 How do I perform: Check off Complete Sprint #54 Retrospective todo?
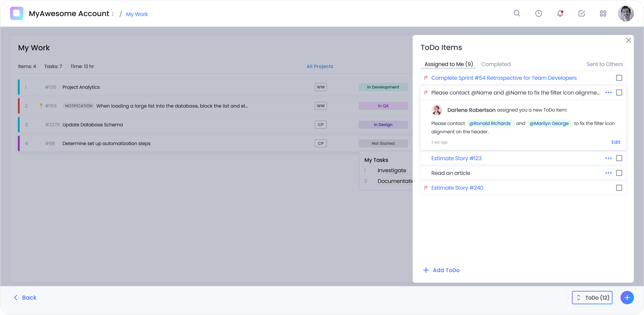pyautogui.click(x=619, y=78)
